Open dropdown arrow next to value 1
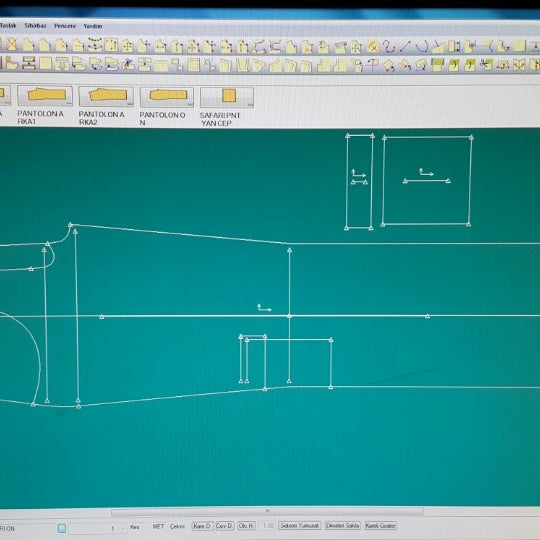 123,528
